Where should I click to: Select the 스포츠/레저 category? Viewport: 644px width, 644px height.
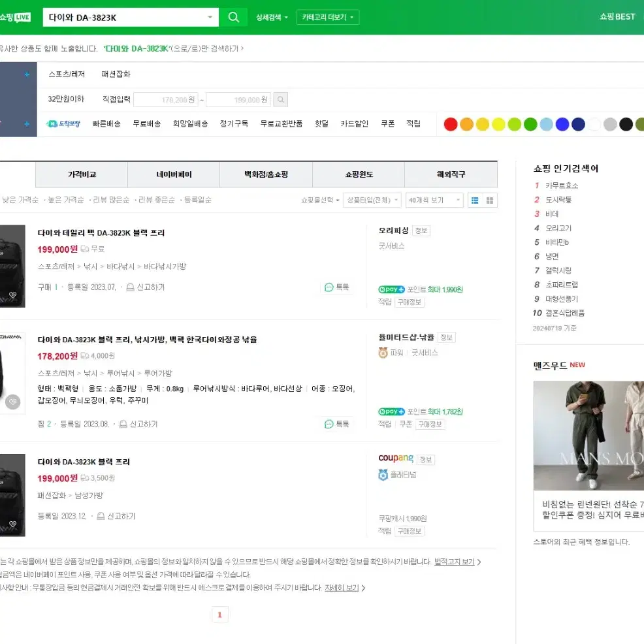point(67,74)
